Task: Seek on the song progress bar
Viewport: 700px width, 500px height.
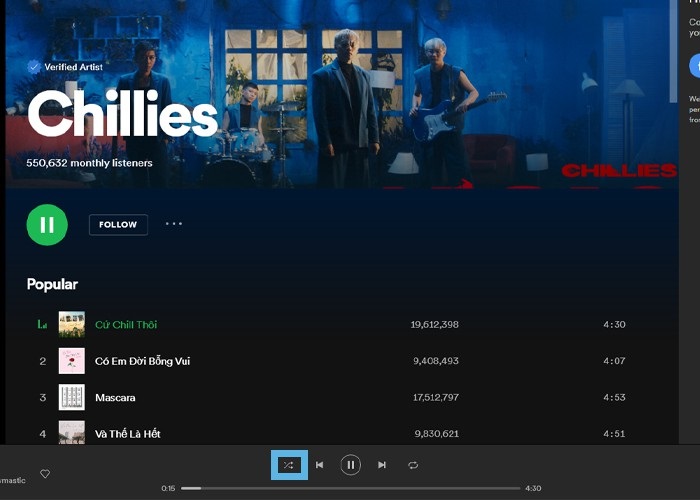Action: coord(350,488)
